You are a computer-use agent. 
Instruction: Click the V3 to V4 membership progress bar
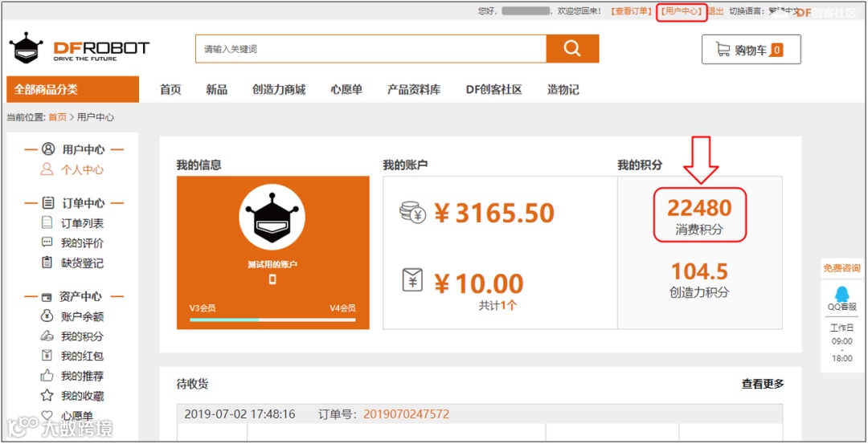272,320
